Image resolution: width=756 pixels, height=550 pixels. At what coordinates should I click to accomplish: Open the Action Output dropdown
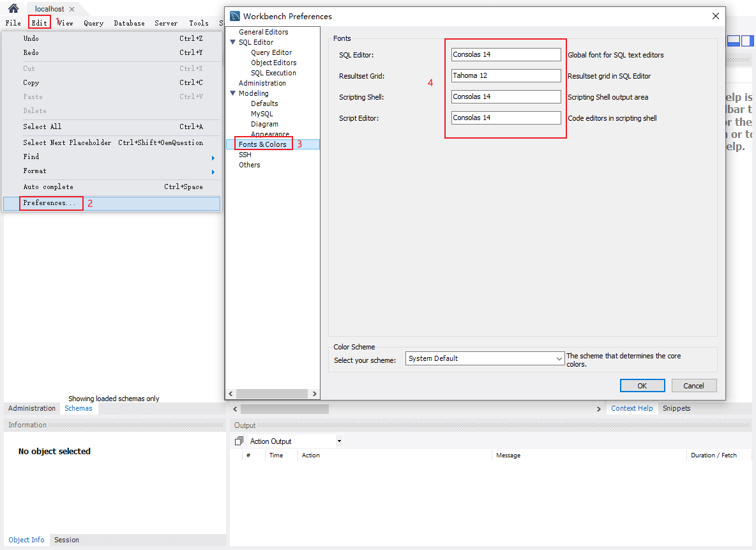click(x=340, y=441)
